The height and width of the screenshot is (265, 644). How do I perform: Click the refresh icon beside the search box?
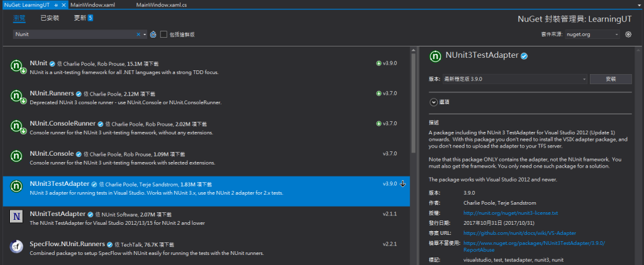pyautogui.click(x=153, y=35)
